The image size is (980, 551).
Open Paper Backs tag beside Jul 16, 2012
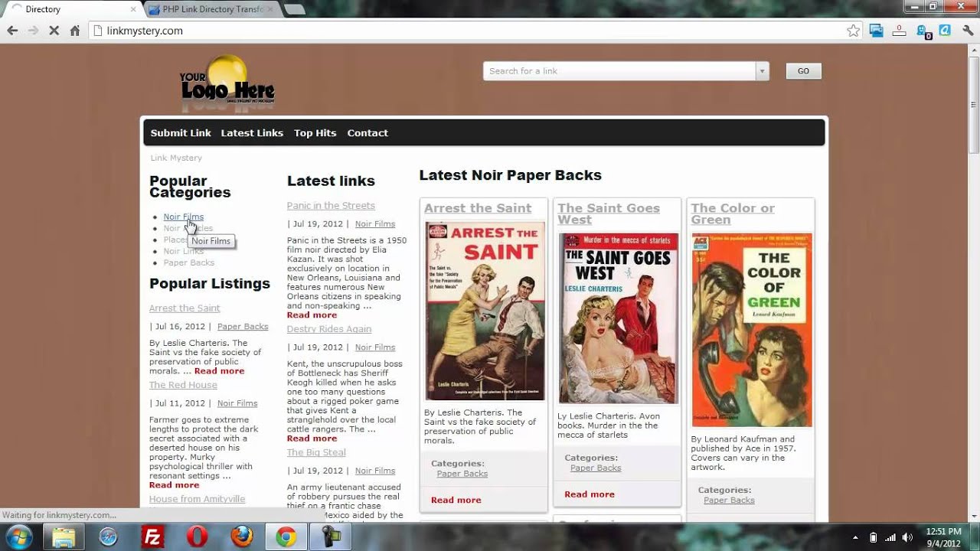(243, 327)
